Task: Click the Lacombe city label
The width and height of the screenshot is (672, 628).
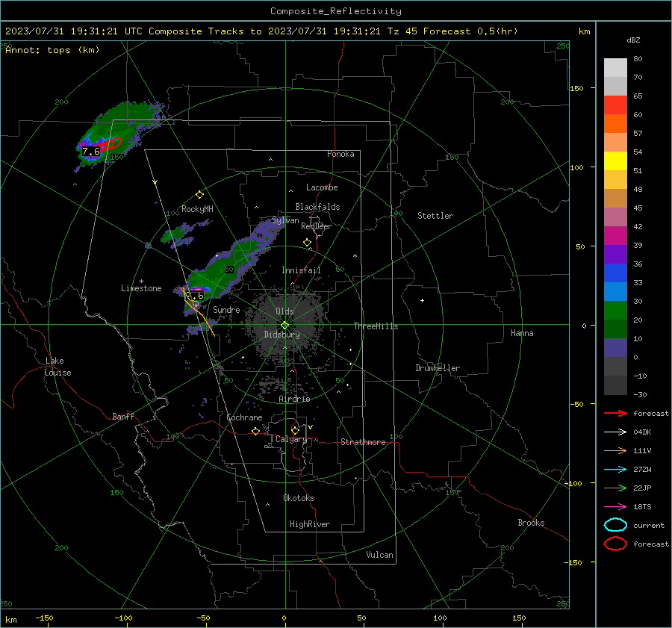Action: tap(322, 187)
